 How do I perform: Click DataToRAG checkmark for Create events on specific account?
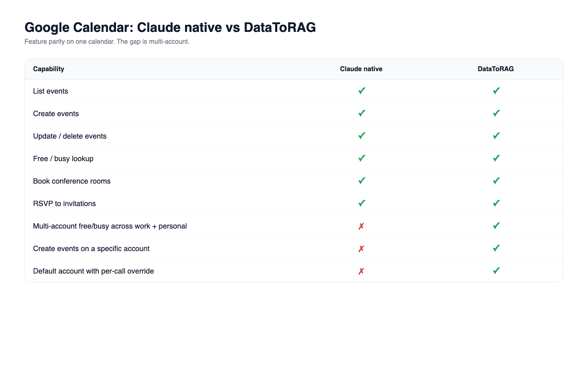(496, 248)
